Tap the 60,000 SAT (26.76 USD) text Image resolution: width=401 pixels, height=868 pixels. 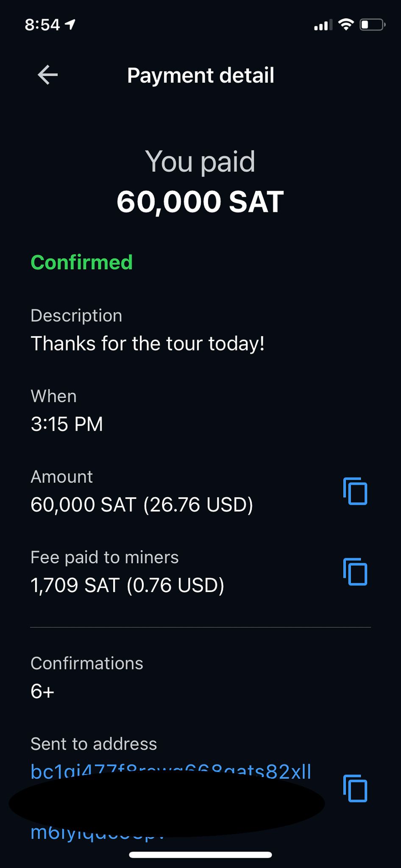coord(142,505)
